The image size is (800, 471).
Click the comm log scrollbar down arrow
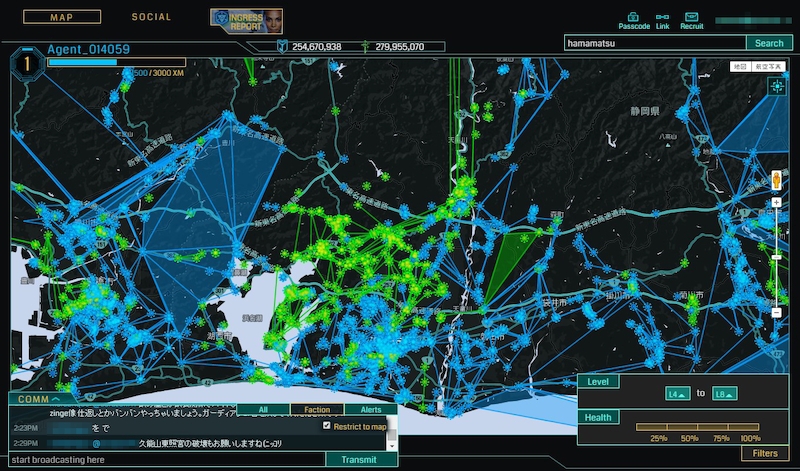391,447
